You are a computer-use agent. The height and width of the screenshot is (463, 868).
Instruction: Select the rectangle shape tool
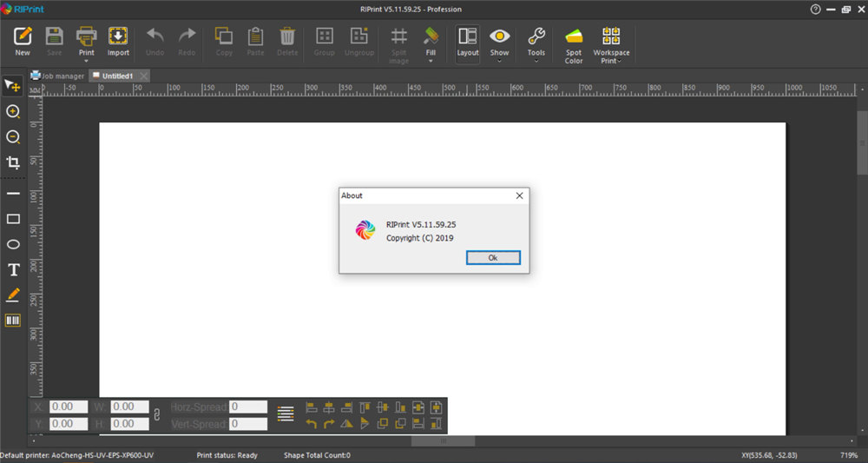(13, 219)
